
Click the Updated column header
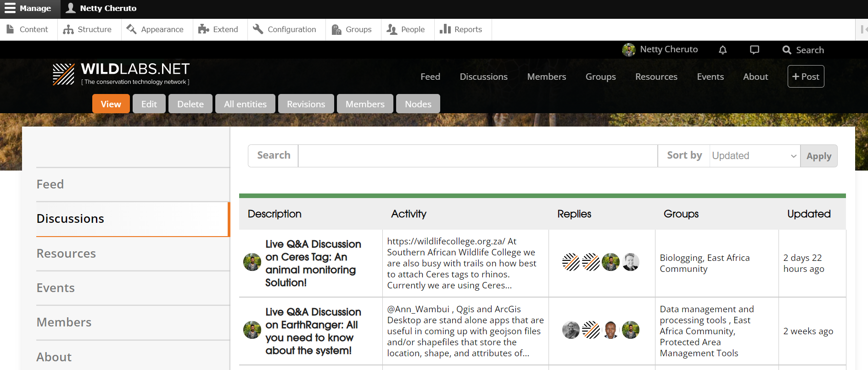(x=809, y=214)
